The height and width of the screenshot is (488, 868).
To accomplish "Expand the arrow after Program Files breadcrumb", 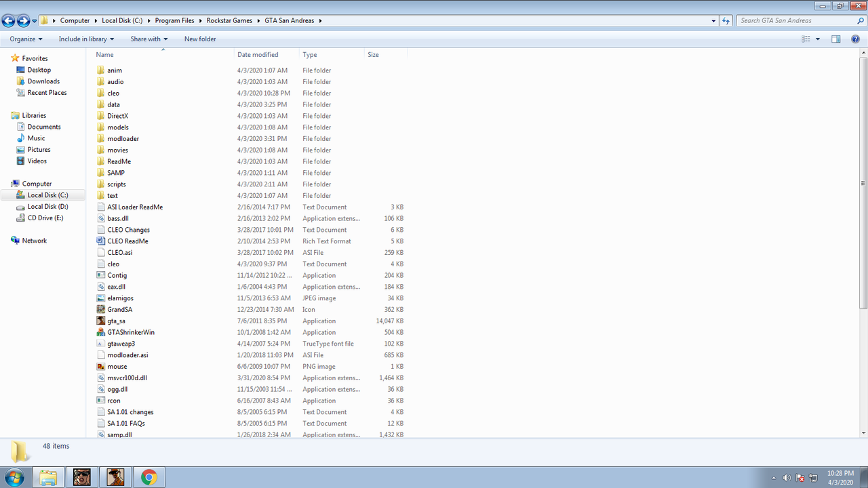I will click(201, 21).
